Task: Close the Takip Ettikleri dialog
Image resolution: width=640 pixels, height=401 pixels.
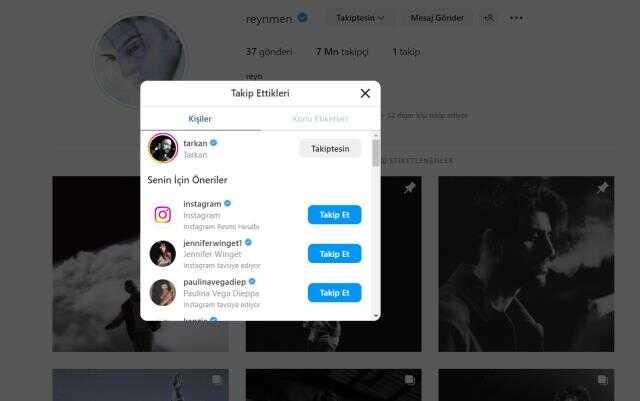Action: click(x=365, y=94)
